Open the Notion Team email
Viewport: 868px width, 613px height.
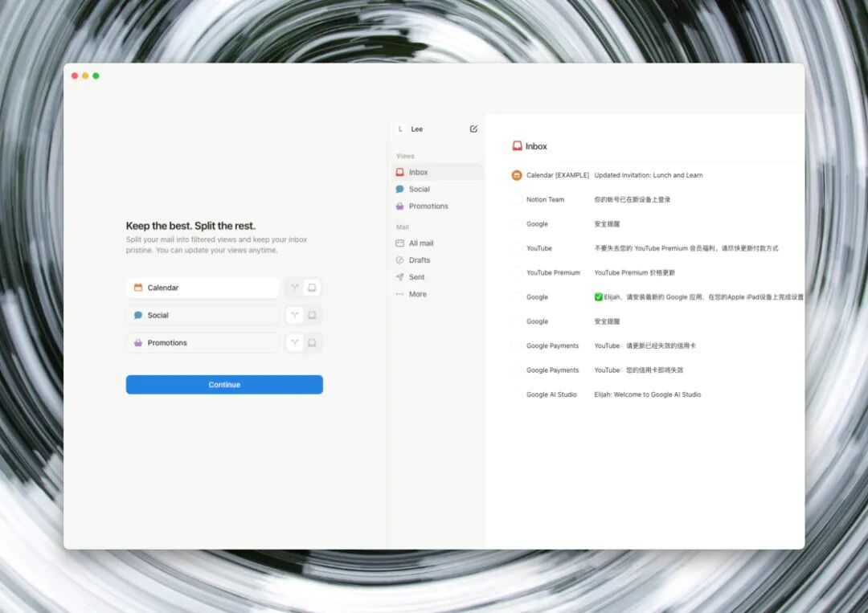click(x=656, y=200)
